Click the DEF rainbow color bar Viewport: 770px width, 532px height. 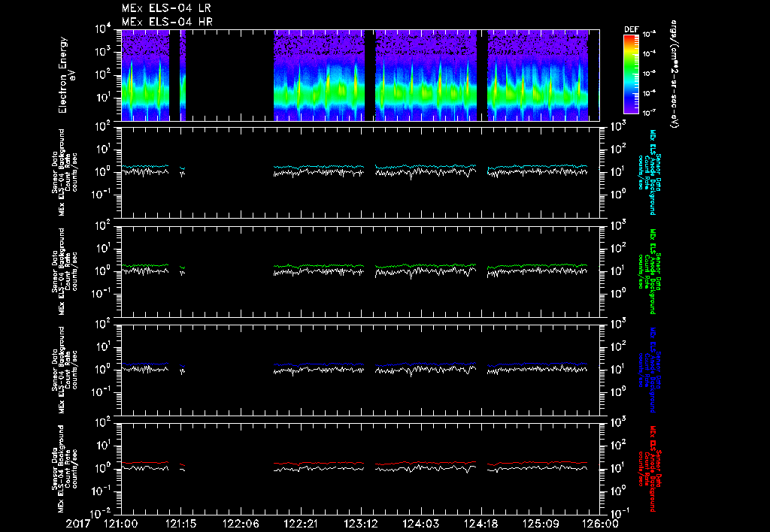631,74
